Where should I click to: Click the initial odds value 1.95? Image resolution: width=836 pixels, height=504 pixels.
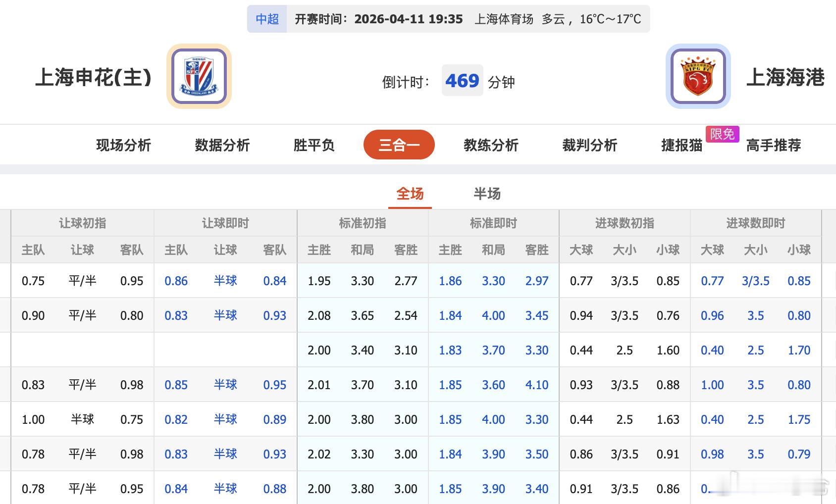click(x=319, y=281)
